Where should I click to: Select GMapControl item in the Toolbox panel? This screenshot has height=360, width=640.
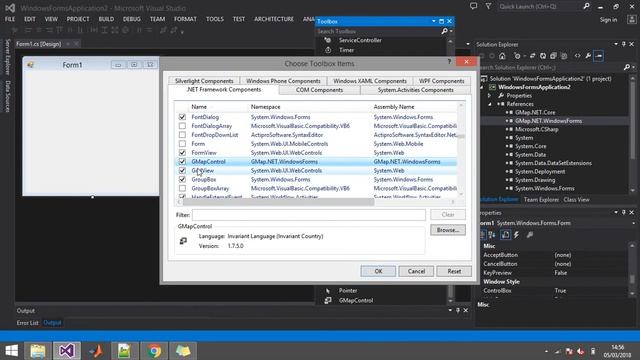coord(356,300)
